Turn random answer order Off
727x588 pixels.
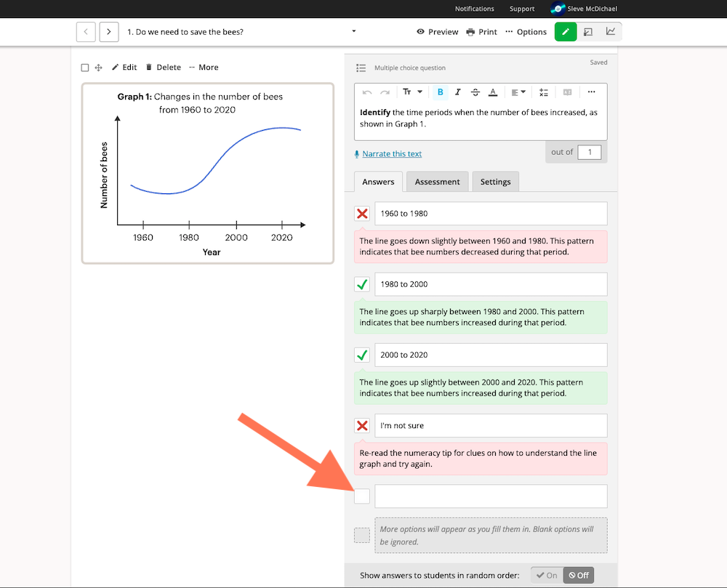click(x=579, y=576)
